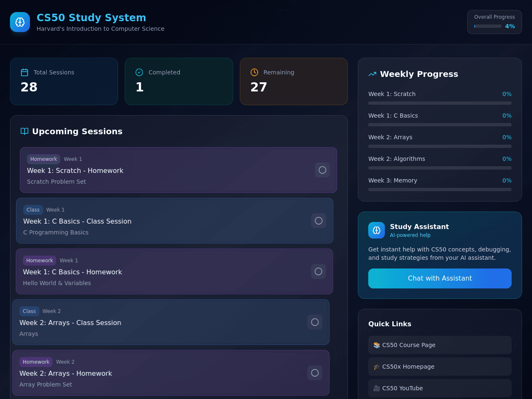Click the Homework tag on C Basics Homework

pos(39,261)
